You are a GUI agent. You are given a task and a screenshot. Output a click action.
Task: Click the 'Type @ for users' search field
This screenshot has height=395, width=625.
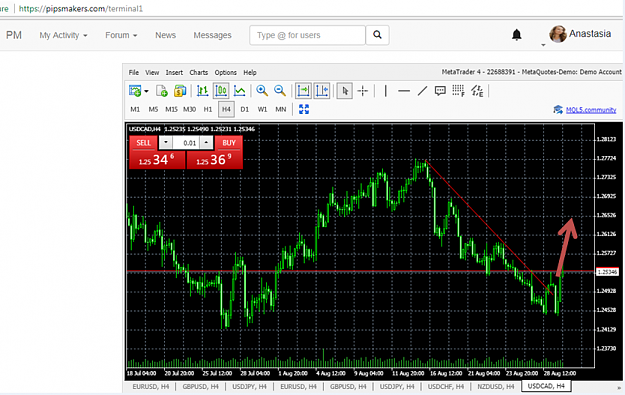click(307, 35)
